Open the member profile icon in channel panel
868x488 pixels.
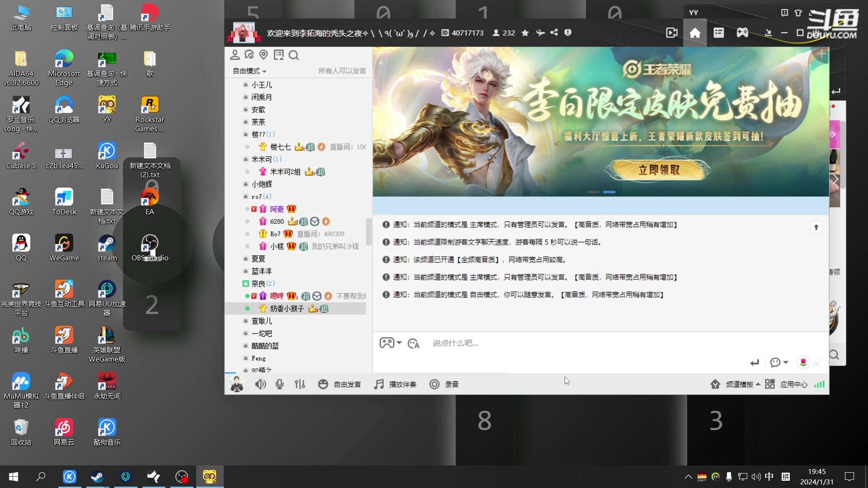[235, 55]
